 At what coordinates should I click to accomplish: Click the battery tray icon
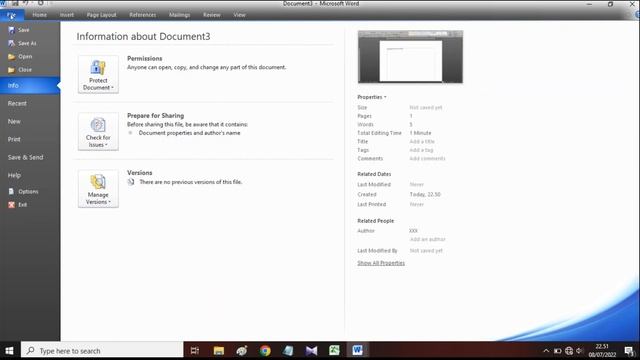pyautogui.click(x=558, y=351)
